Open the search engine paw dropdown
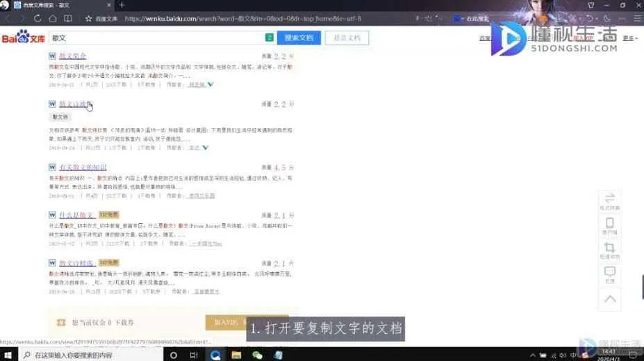 (459, 19)
